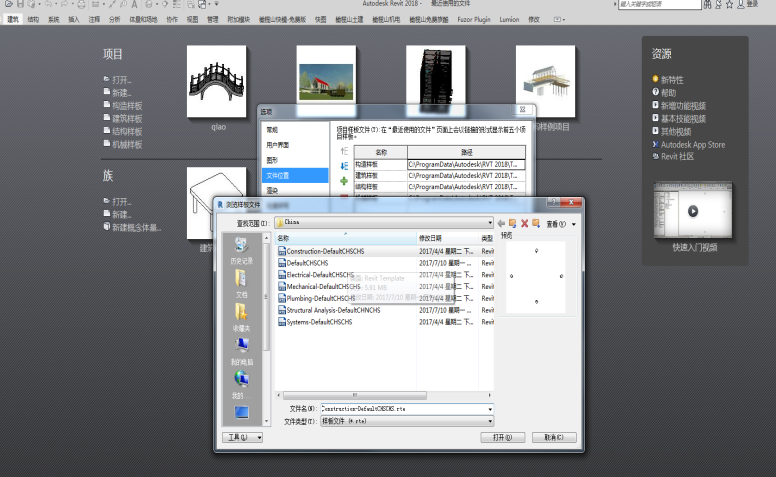Image resolution: width=776 pixels, height=477 pixels.
Task: Select 图形 graphics in options dialog
Action: (294, 160)
